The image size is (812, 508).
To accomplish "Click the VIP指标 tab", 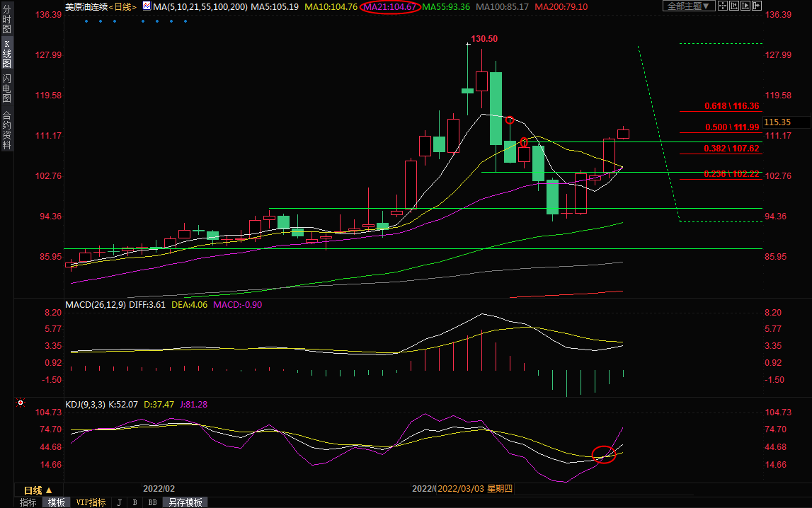I will tap(91, 502).
